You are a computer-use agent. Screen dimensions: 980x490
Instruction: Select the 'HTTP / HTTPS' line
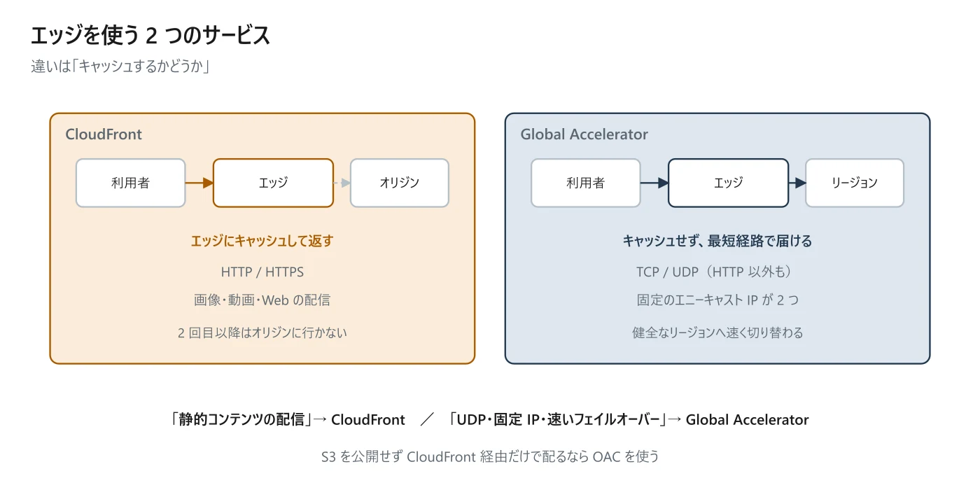[x=262, y=272]
